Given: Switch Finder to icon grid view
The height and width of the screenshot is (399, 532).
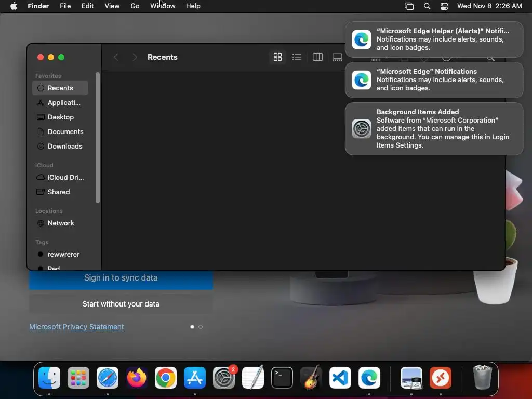Looking at the screenshot, I should 277,57.
